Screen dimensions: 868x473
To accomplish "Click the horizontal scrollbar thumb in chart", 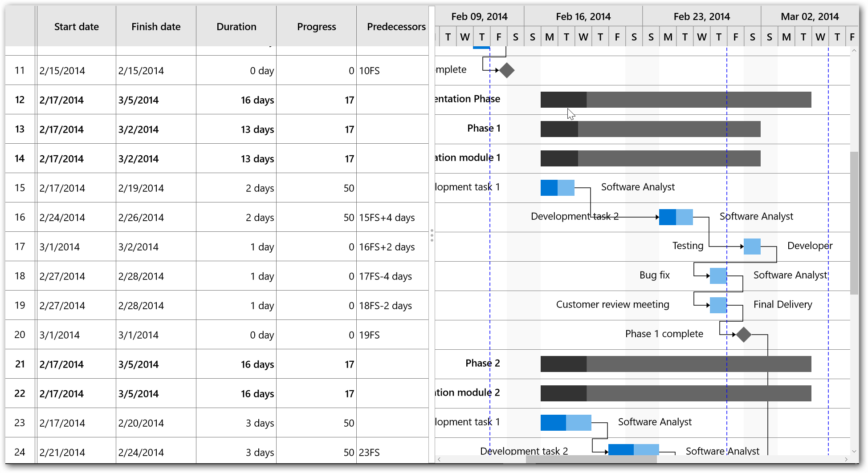I will (591, 459).
